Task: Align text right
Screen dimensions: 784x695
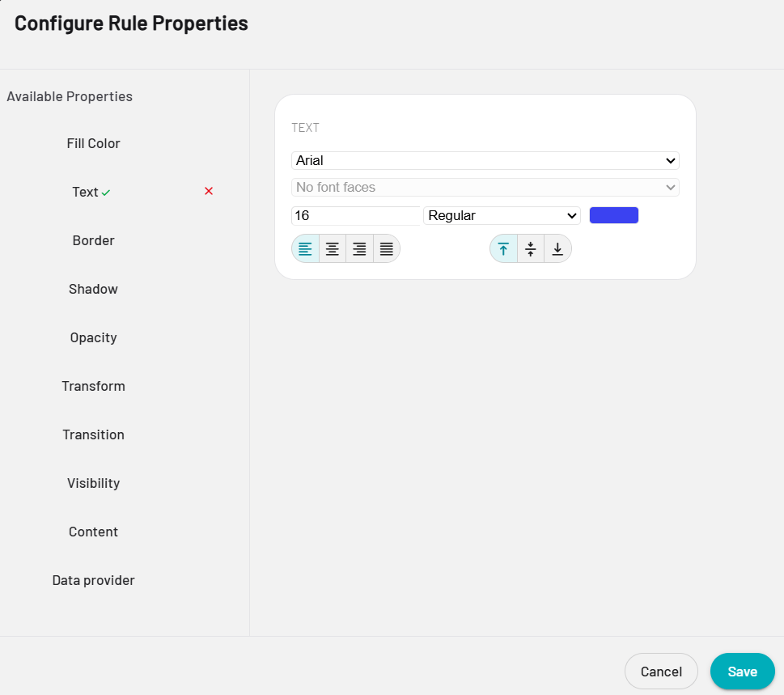Action: click(x=359, y=248)
